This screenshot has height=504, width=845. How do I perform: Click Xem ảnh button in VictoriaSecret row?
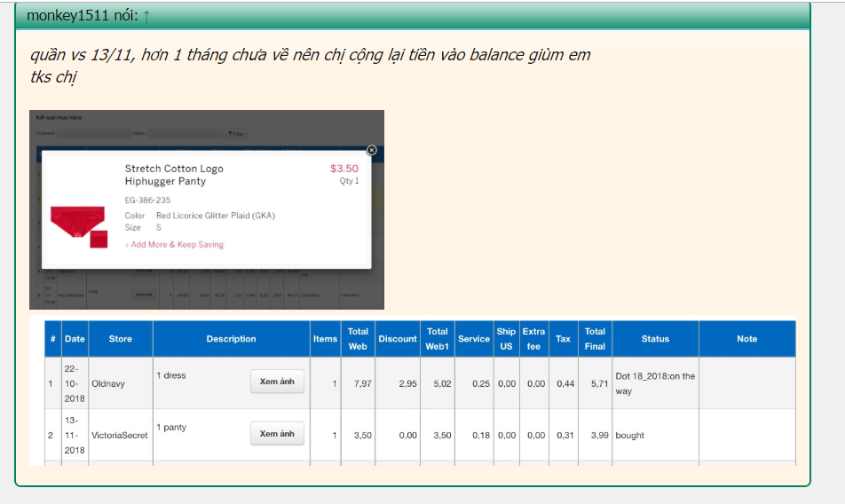[277, 434]
